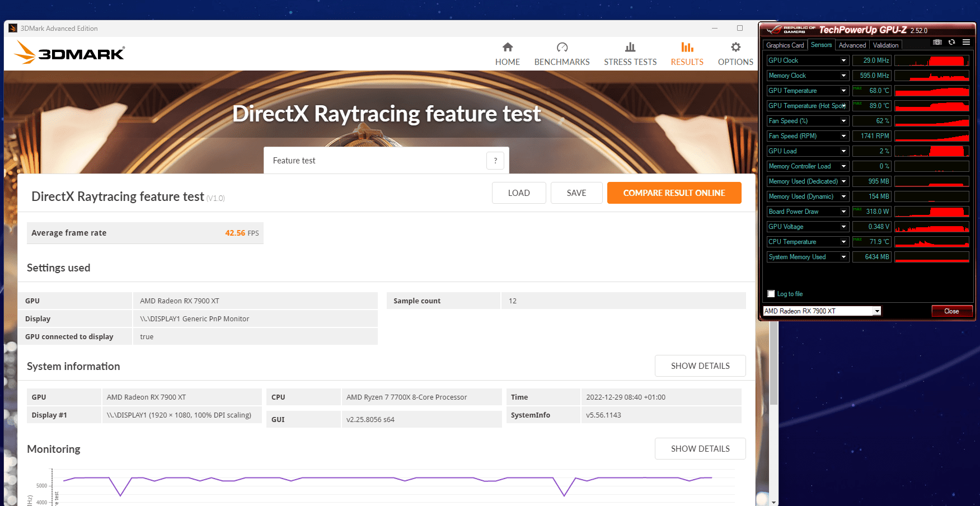Click the "GPU connected to display" value true

click(147, 337)
